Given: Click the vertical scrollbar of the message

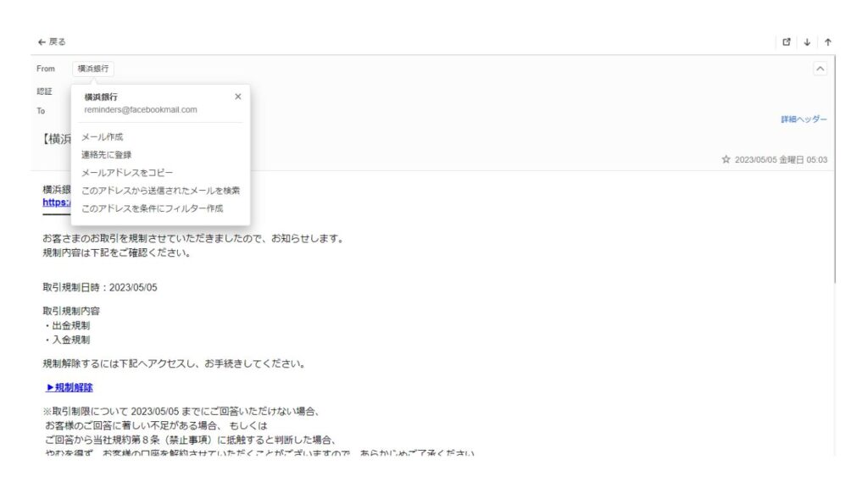Looking at the screenshot, I should click(x=835, y=169).
